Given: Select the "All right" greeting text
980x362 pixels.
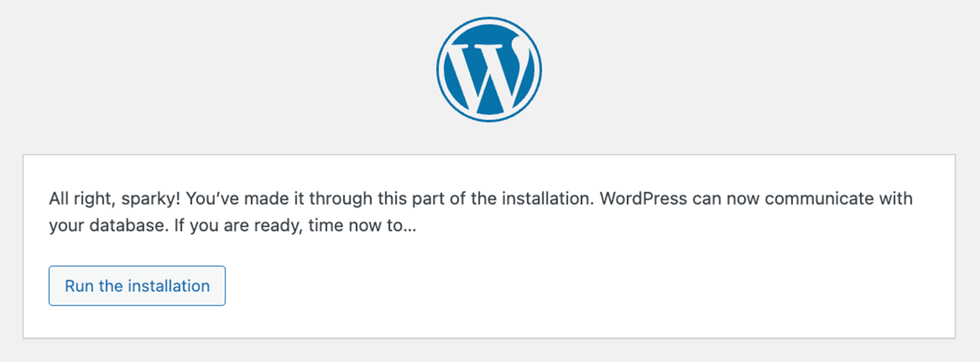Looking at the screenshot, I should [80, 199].
